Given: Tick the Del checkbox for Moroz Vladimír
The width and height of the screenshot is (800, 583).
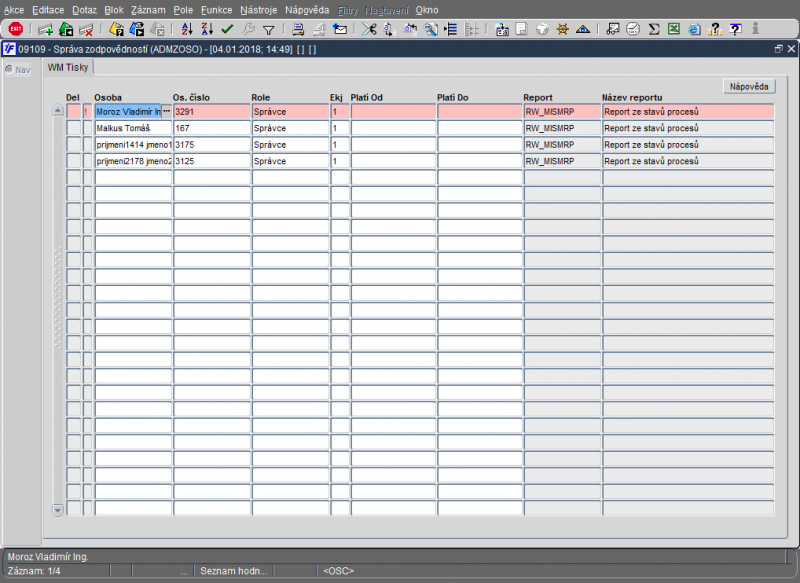Looking at the screenshot, I should coord(73,112).
